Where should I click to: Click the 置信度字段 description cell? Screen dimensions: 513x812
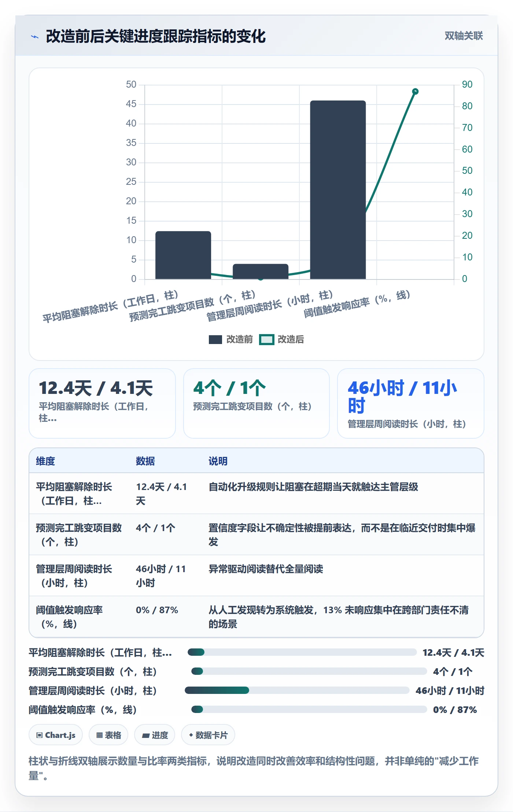[x=342, y=535]
